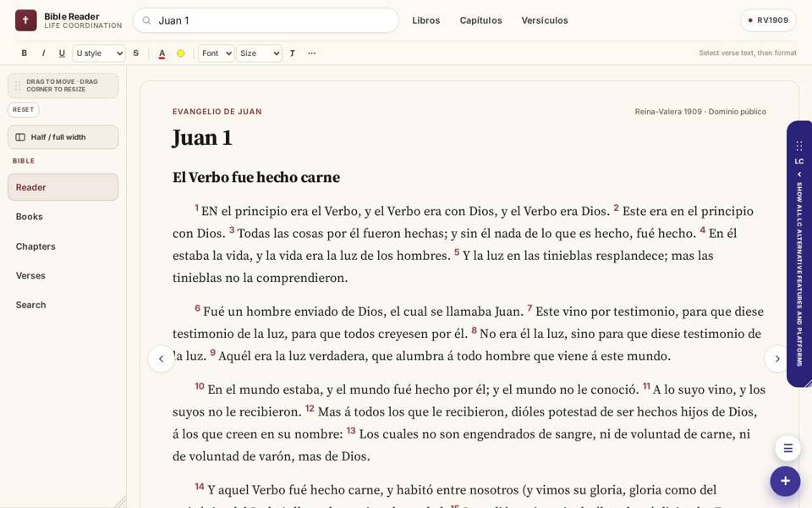Viewport: 812px width, 508px height.
Task: Open the Size dropdown
Action: pyautogui.click(x=260, y=52)
